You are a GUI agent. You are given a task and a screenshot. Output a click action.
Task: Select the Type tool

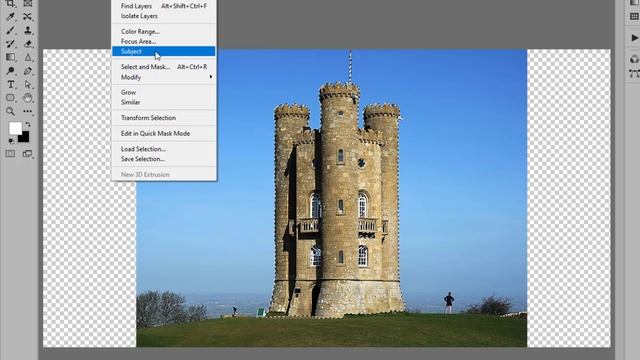pos(11,84)
